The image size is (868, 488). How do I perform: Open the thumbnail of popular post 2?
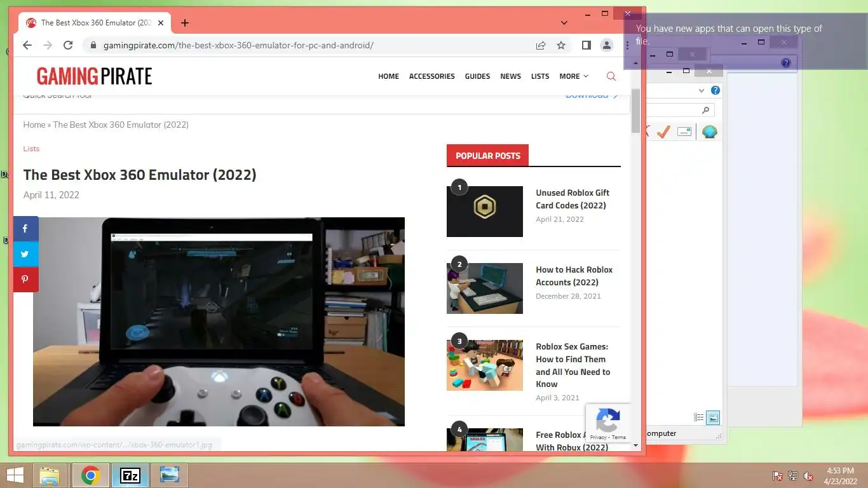tap(485, 288)
